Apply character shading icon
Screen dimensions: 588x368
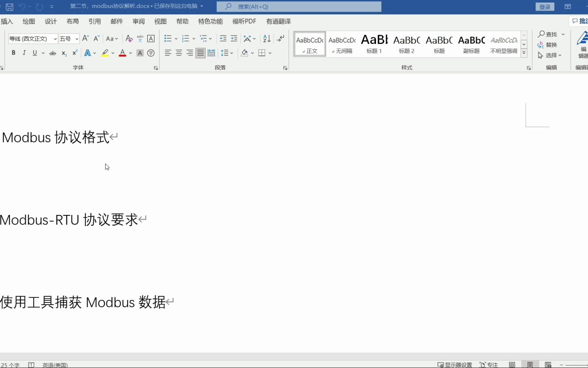click(140, 53)
